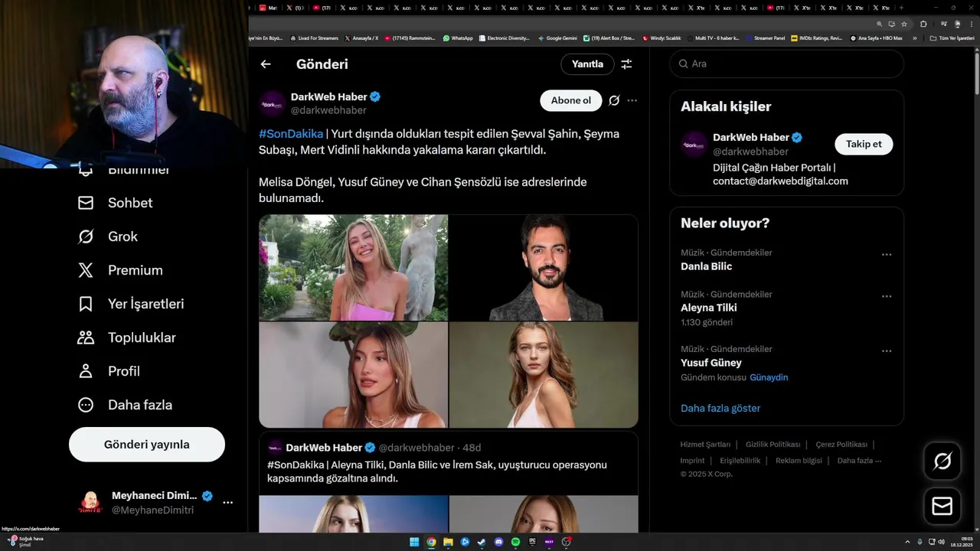The image size is (980, 551).
Task: Click the taskbar volume speaker icon
Action: (941, 542)
